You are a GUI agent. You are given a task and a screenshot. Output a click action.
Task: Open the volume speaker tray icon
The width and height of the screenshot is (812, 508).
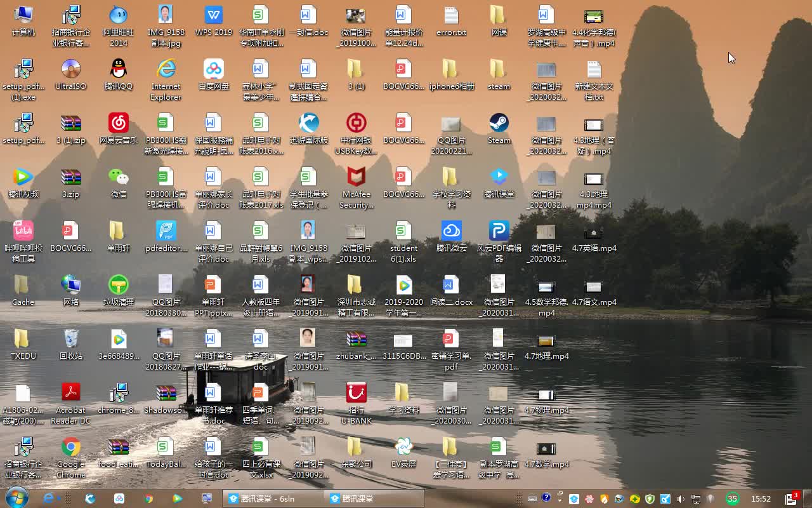point(681,499)
